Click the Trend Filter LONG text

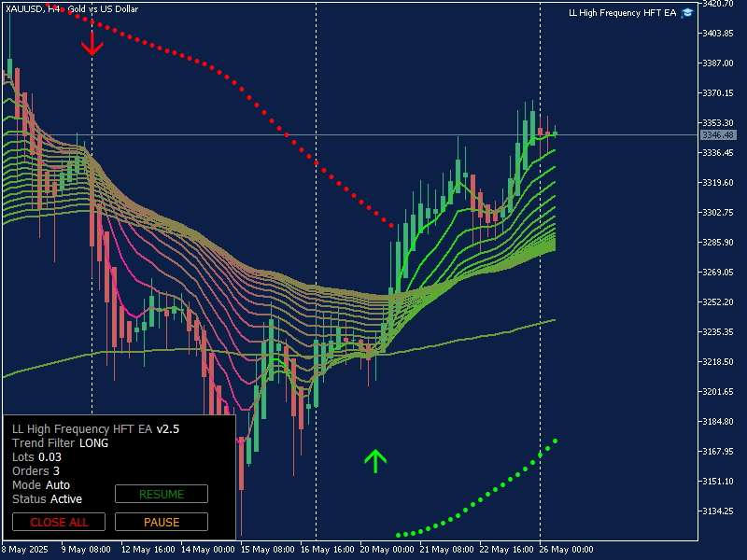60,442
